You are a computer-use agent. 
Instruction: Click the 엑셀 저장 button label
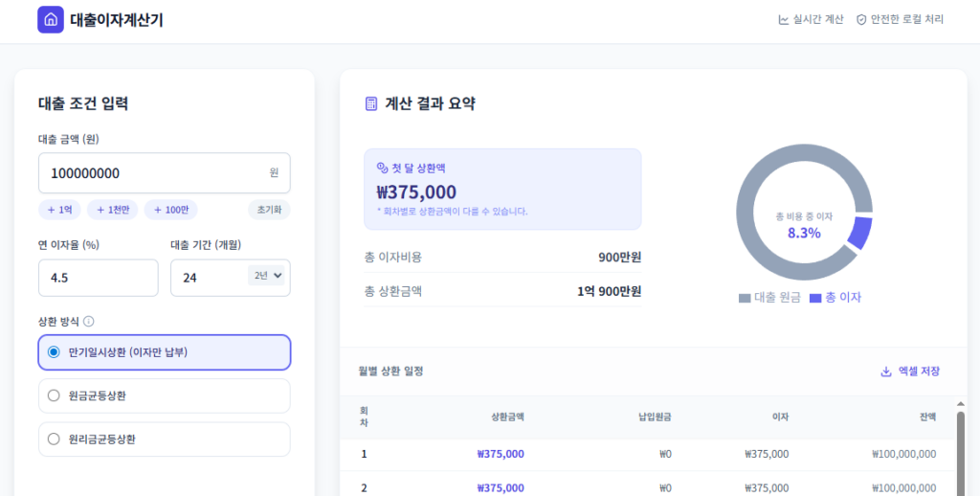point(919,372)
